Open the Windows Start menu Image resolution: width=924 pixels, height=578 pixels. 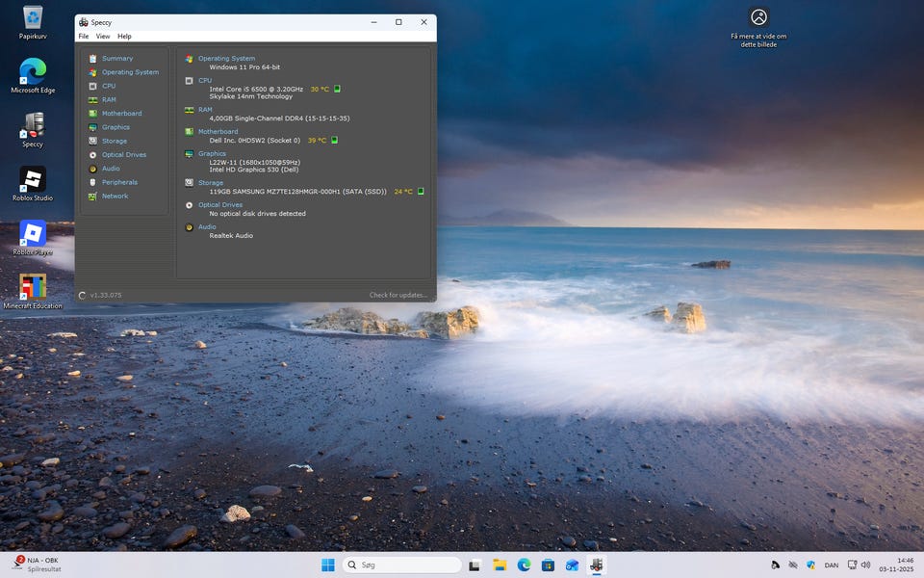coord(328,565)
